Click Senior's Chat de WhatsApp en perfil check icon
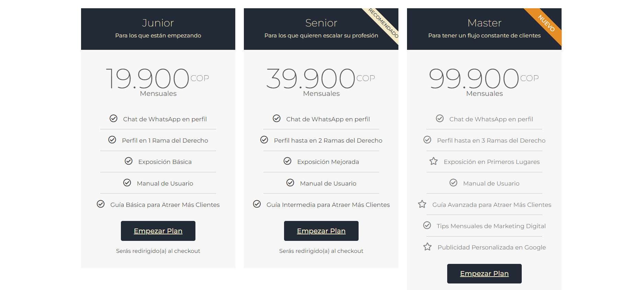Viewport: 644px width, 290px height. click(276, 119)
